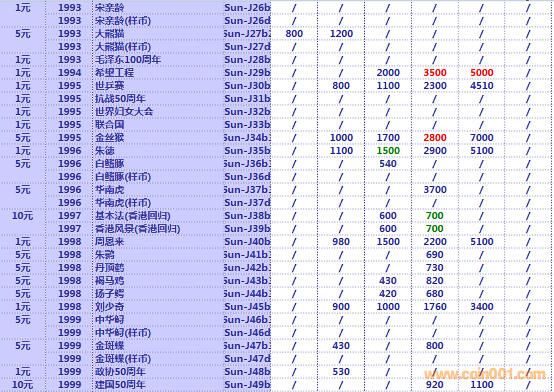Image resolution: width=554 pixels, height=392 pixels.
Task: Click catalog code Sun-J49b
Action: click(246, 385)
